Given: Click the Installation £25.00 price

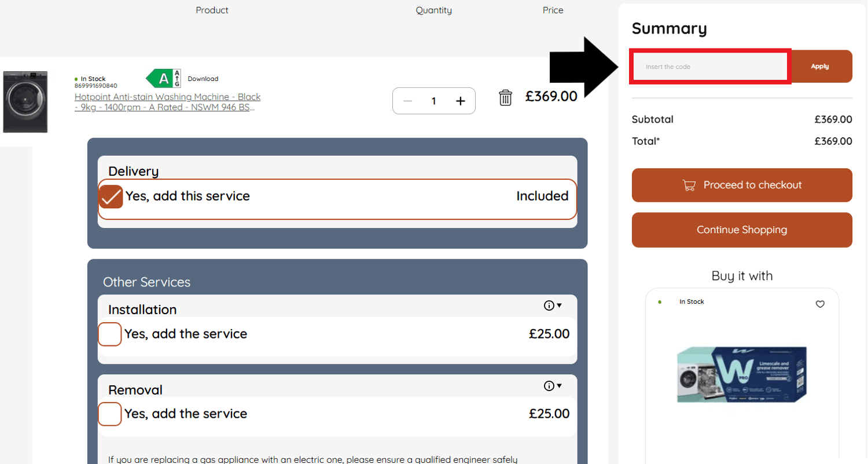Looking at the screenshot, I should [549, 334].
